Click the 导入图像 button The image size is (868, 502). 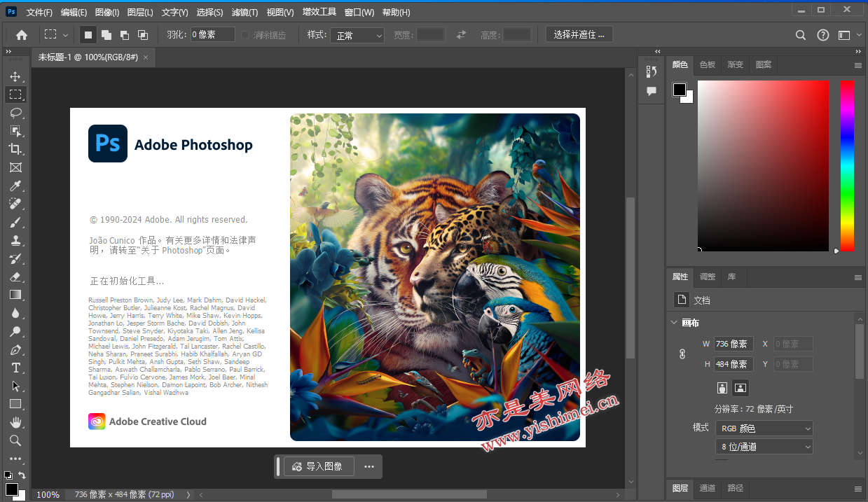[319, 466]
